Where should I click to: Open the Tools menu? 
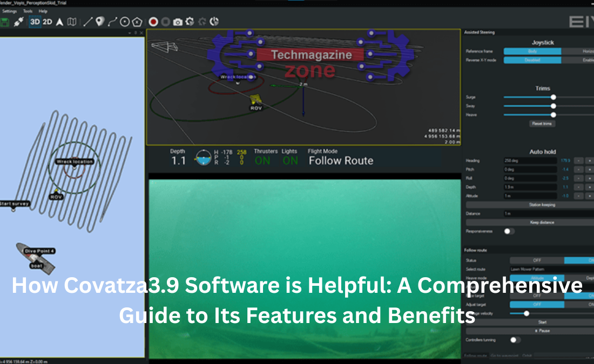[28, 11]
